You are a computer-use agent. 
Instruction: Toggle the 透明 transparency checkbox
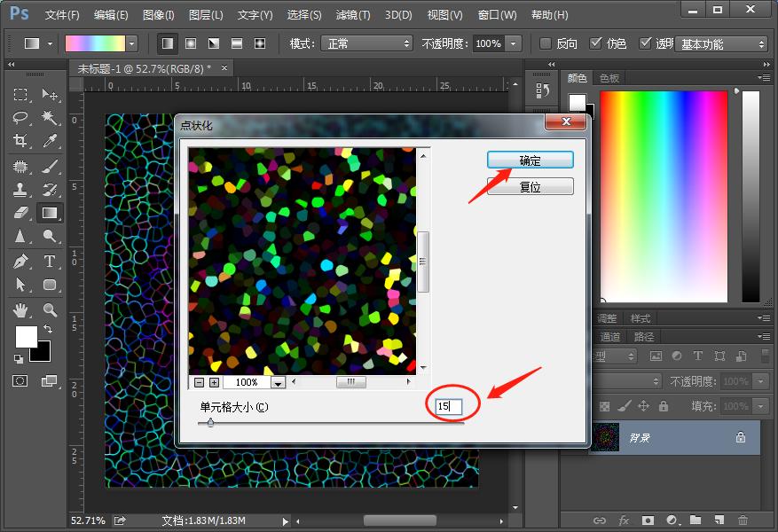(x=645, y=43)
